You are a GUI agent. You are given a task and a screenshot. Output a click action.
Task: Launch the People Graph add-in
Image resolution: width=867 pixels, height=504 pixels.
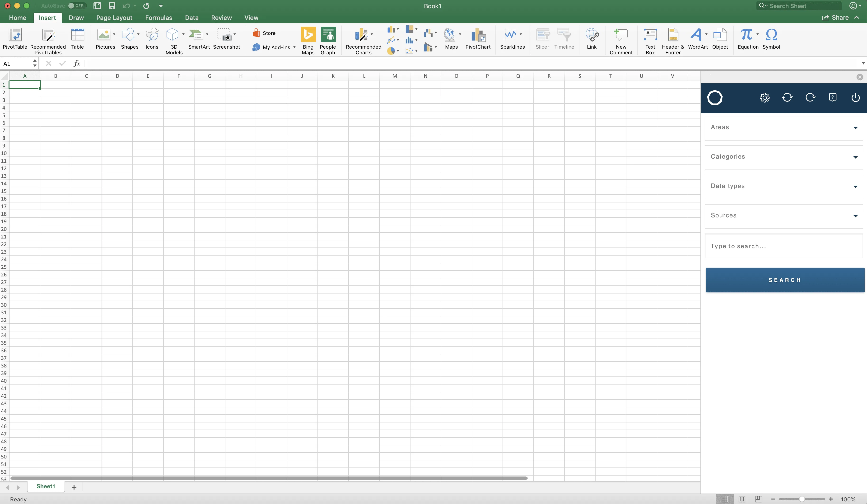tap(328, 41)
